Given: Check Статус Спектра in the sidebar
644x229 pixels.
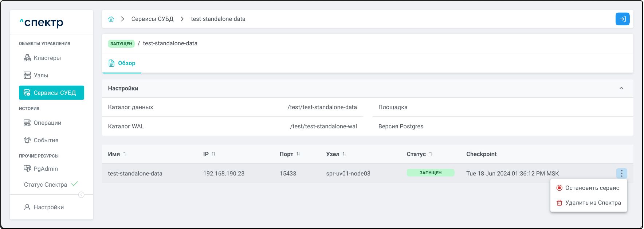Looking at the screenshot, I should point(46,185).
